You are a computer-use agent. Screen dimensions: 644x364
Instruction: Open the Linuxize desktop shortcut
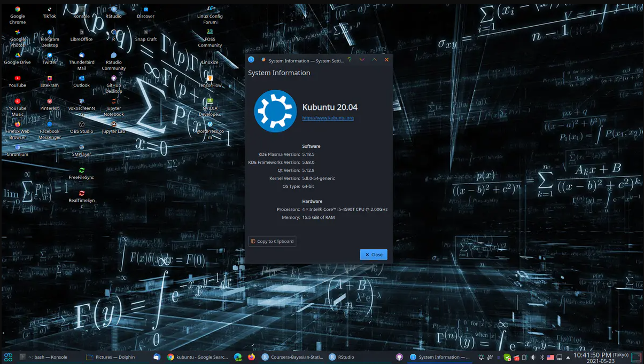tap(210, 58)
